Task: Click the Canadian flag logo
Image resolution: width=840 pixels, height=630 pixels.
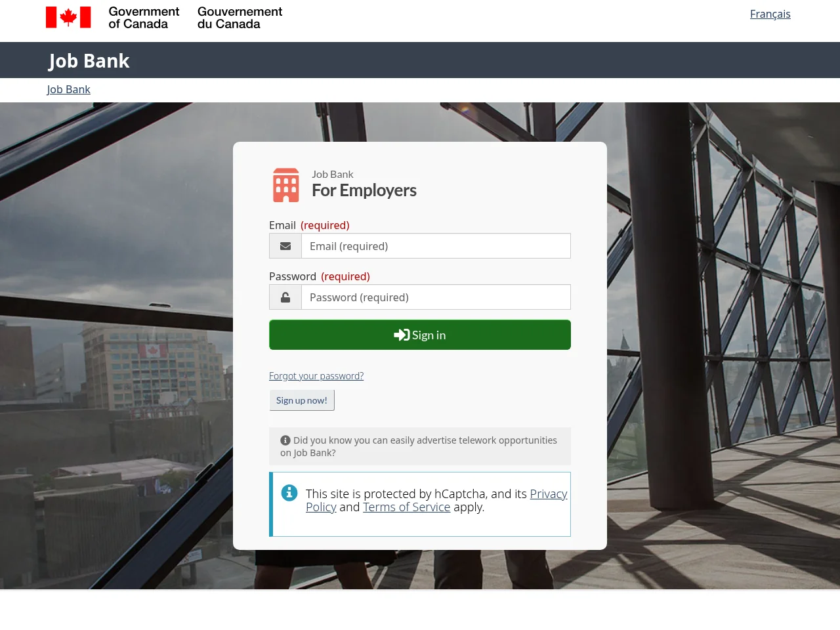Action: [x=68, y=17]
